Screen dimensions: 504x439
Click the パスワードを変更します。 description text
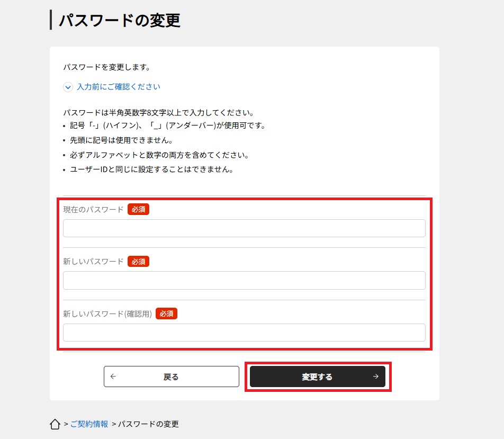pos(107,67)
